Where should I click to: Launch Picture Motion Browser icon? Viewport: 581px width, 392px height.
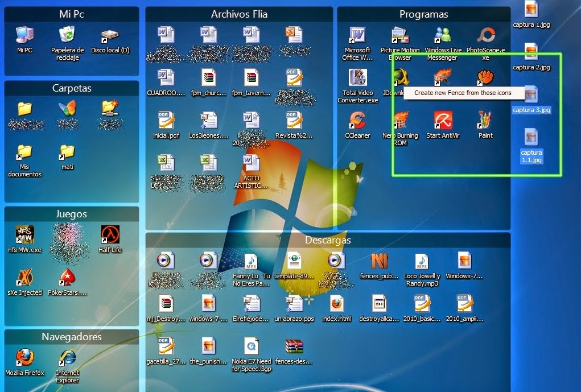400,36
